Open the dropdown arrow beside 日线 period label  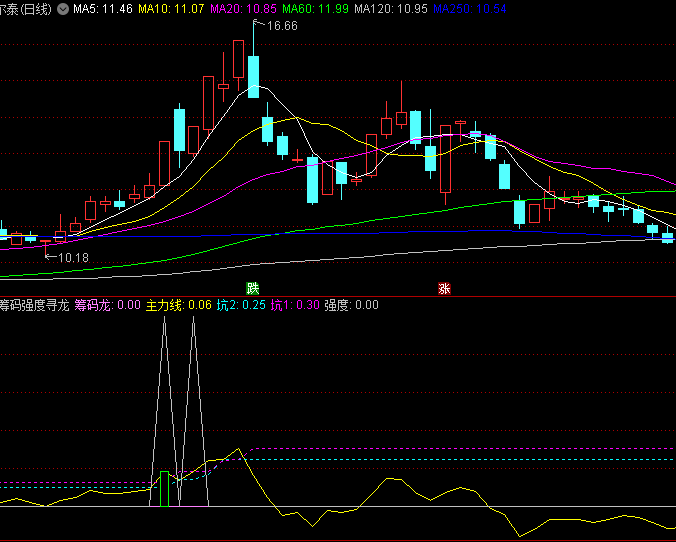(x=64, y=8)
